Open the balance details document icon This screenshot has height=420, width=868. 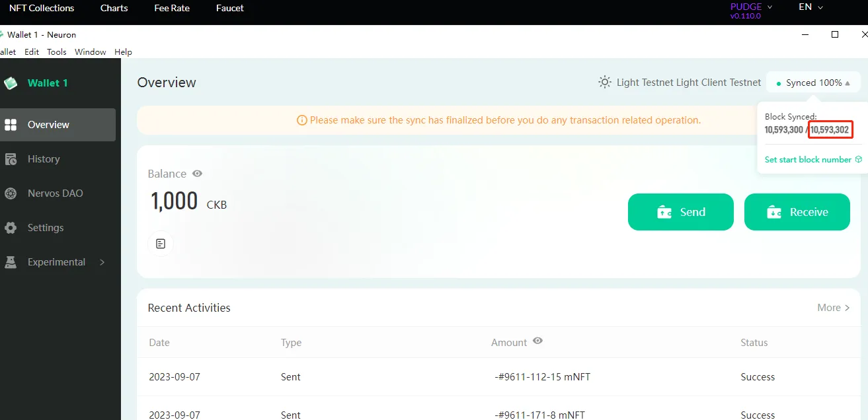[160, 244]
